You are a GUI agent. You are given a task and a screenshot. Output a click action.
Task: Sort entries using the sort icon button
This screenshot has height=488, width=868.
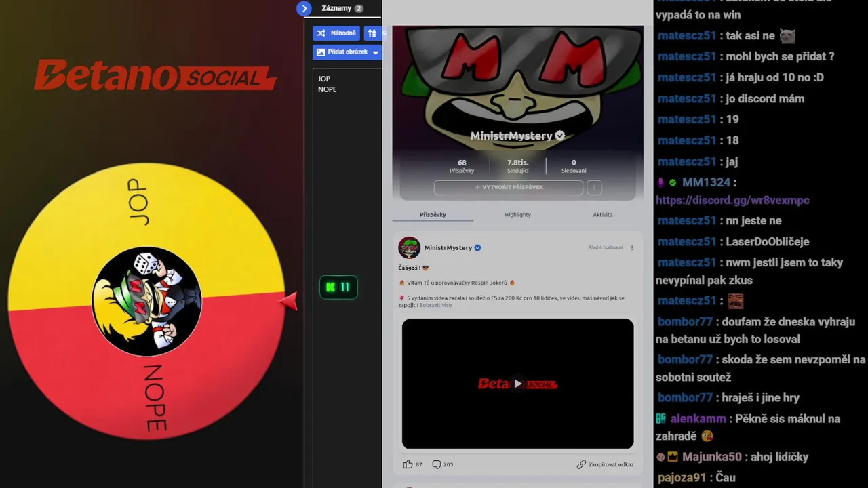tap(372, 33)
